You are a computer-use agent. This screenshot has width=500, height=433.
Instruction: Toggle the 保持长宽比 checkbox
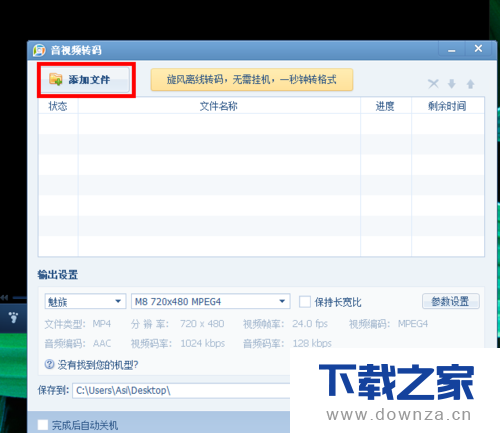(305, 302)
